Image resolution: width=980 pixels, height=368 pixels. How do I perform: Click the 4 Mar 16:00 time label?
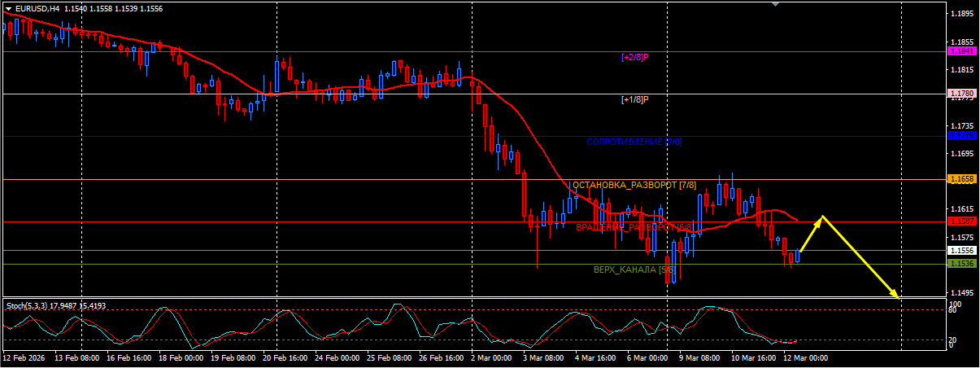point(595,357)
